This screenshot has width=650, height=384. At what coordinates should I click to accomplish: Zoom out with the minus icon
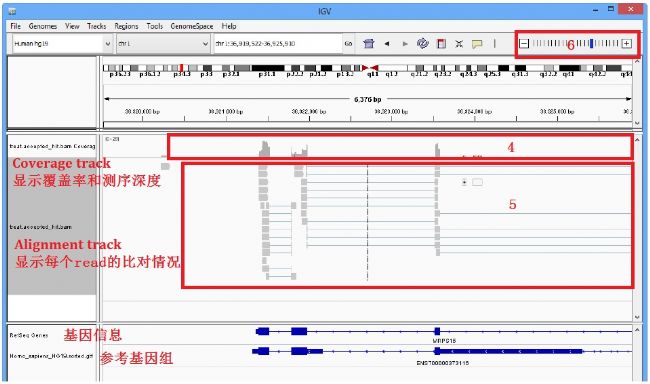click(x=524, y=44)
